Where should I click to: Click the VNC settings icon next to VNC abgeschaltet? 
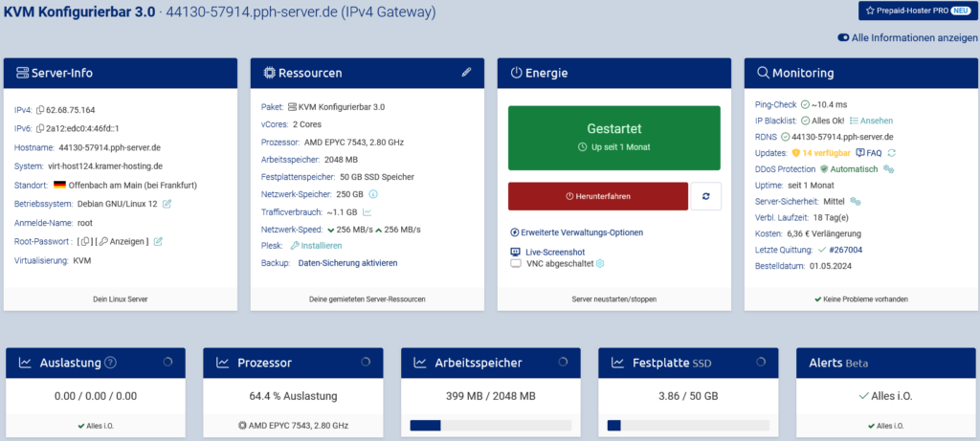point(600,264)
